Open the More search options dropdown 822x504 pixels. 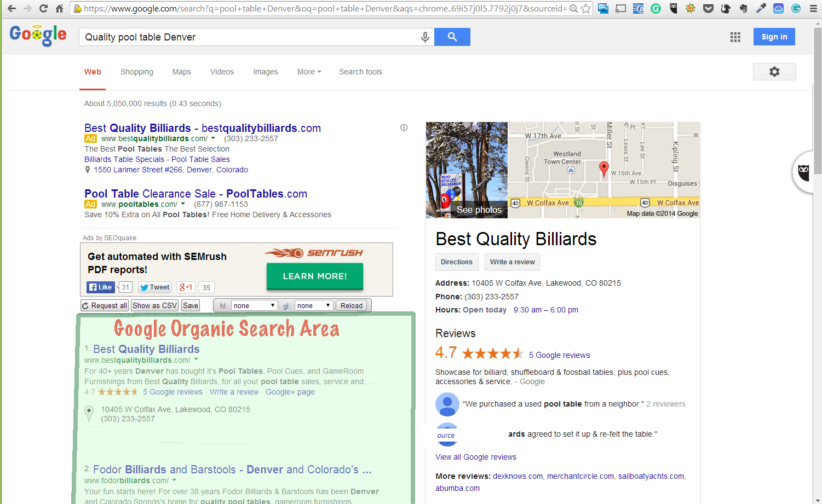pos(309,72)
